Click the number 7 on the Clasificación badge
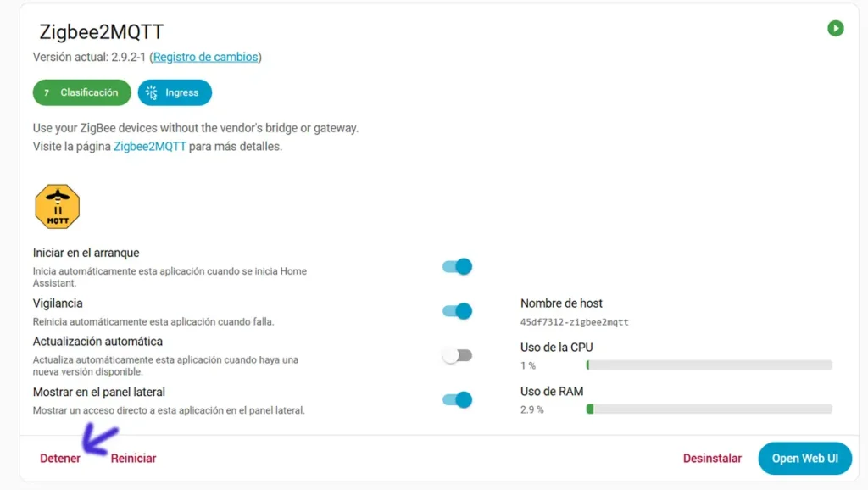The width and height of the screenshot is (868, 490). (46, 92)
